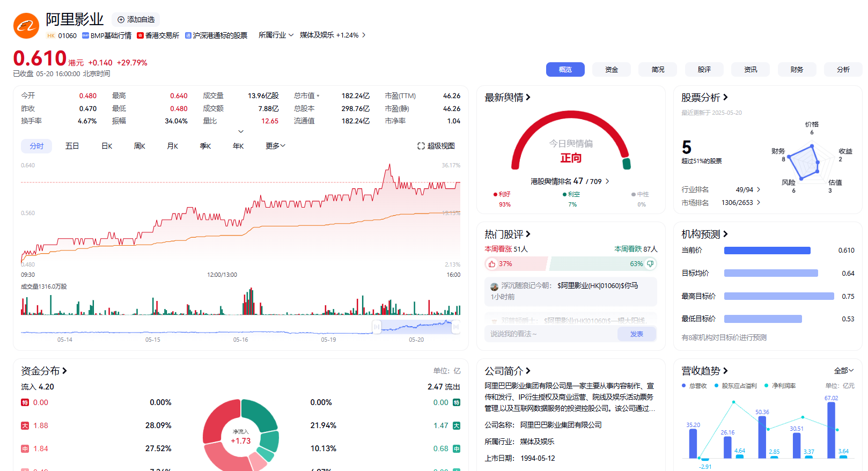This screenshot has height=471, width=868.
Task: Click the 香港交易所 flag icon
Action: [x=140, y=35]
